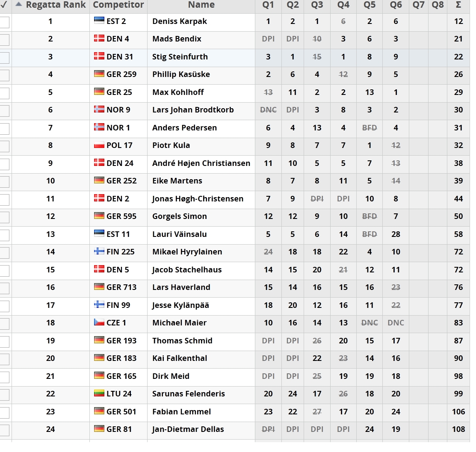Click the Finland flag next to FIN 99
476x452 pixels.
pos(99,304)
